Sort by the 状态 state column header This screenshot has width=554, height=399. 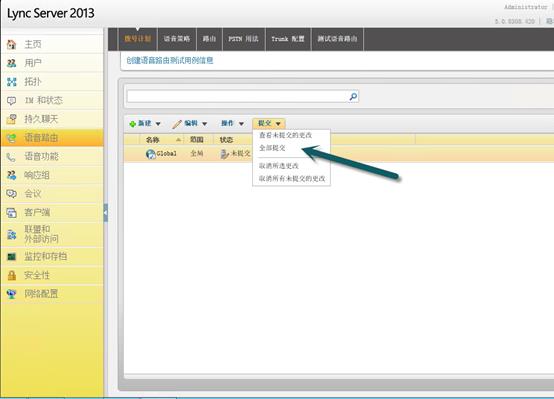tap(226, 140)
